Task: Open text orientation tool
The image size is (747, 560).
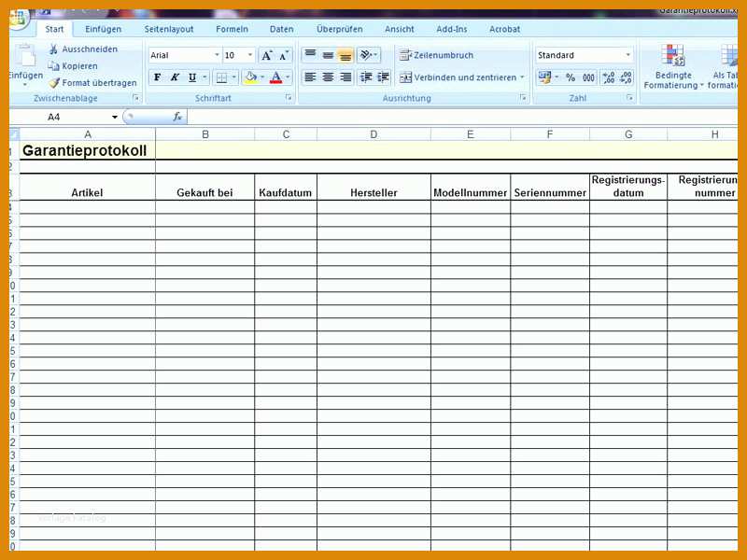Action: coord(365,55)
